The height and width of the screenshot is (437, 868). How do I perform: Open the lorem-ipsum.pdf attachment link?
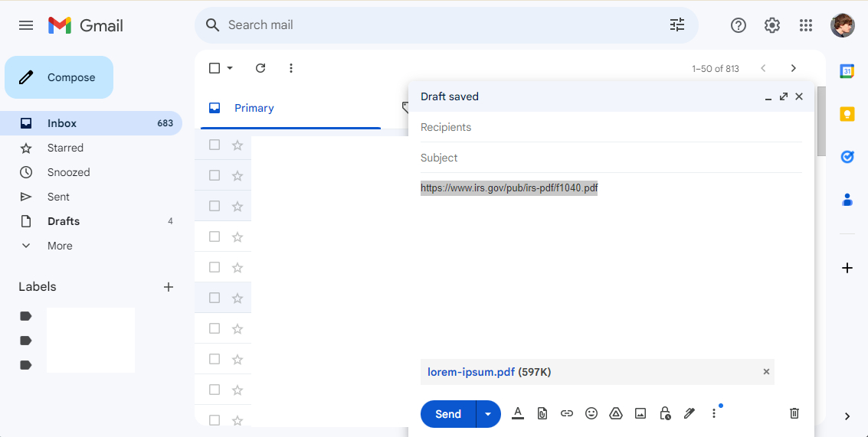(x=471, y=372)
